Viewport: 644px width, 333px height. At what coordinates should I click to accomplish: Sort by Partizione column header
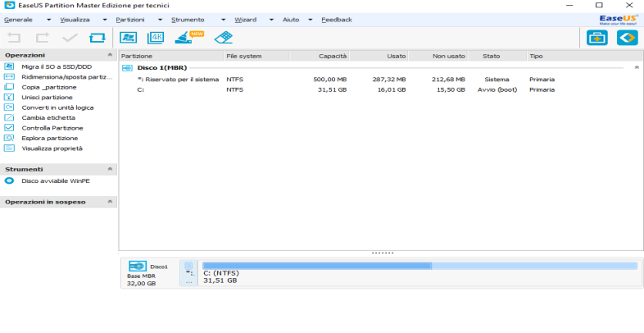(x=171, y=56)
